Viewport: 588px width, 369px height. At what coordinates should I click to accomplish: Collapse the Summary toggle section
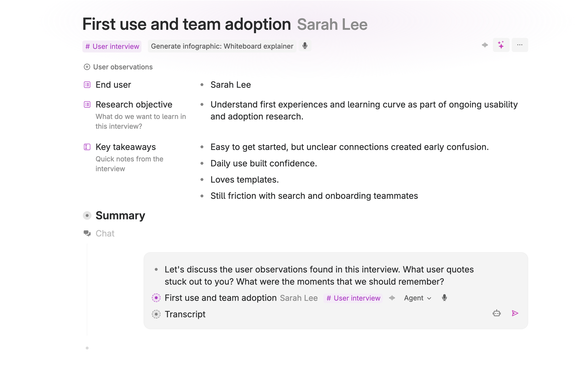tap(87, 215)
